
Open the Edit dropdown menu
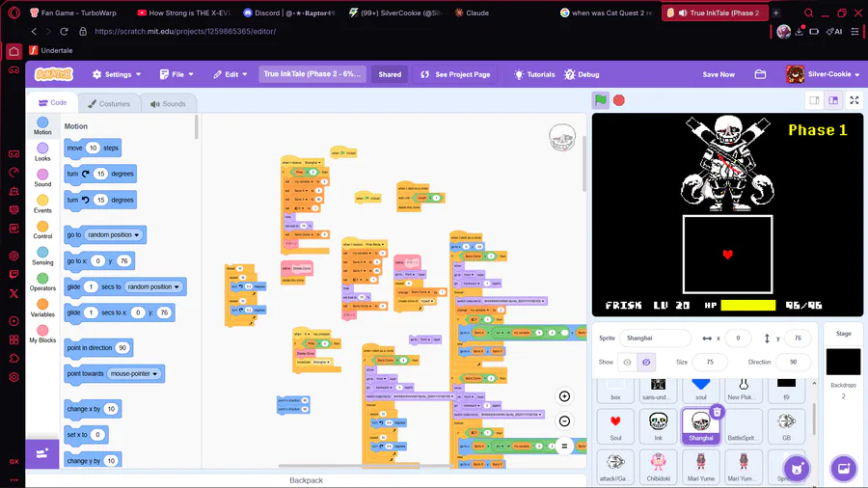coord(231,74)
